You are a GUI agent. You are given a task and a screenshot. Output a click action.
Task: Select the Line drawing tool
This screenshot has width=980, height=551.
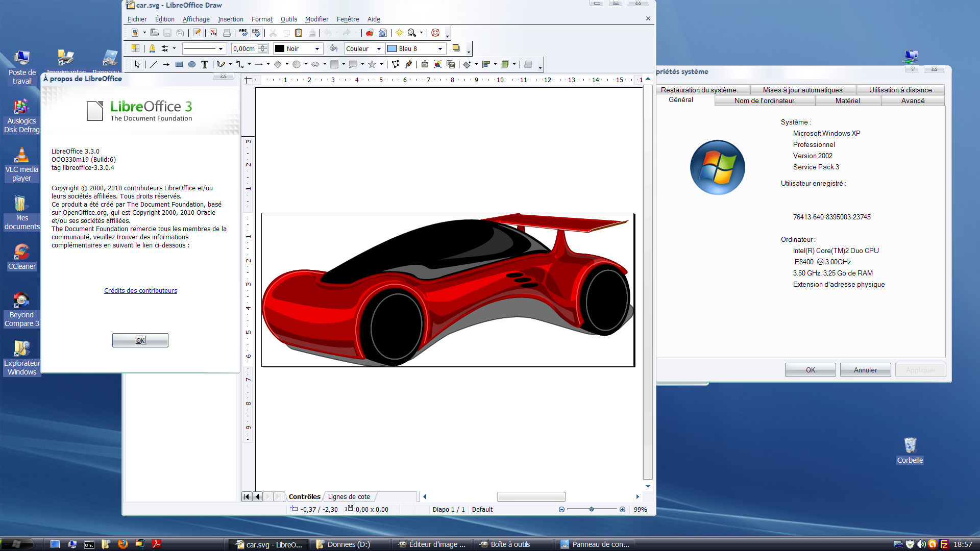click(x=154, y=64)
